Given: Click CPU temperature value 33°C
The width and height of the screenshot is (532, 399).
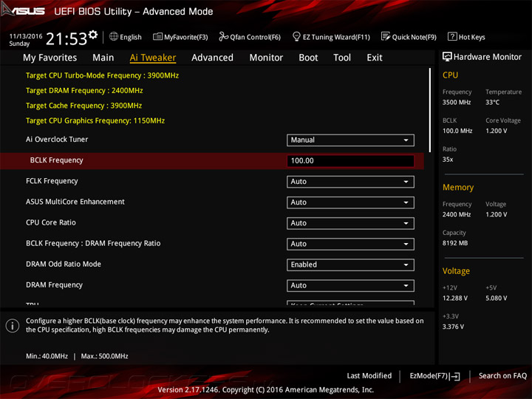Looking at the screenshot, I should tap(492, 102).
